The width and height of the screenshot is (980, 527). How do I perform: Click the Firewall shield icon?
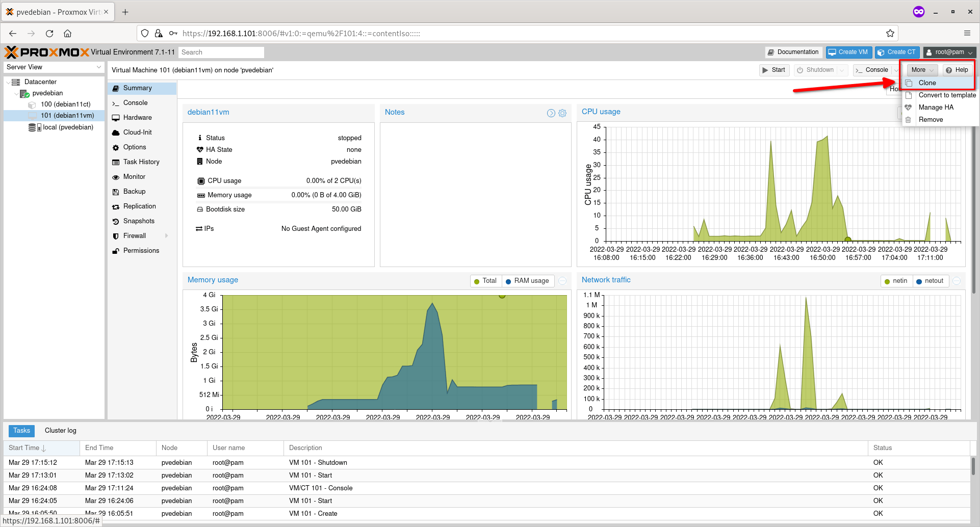(116, 236)
